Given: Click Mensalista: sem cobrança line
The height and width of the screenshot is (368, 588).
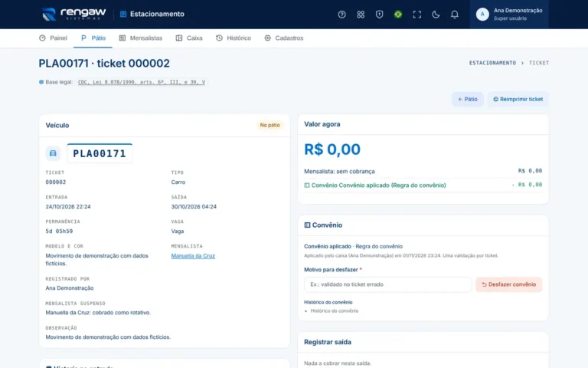Looking at the screenshot, I should tap(423, 171).
